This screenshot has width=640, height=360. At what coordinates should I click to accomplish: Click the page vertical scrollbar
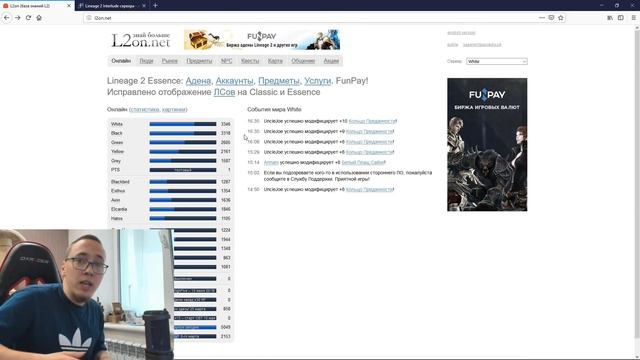pos(637,184)
